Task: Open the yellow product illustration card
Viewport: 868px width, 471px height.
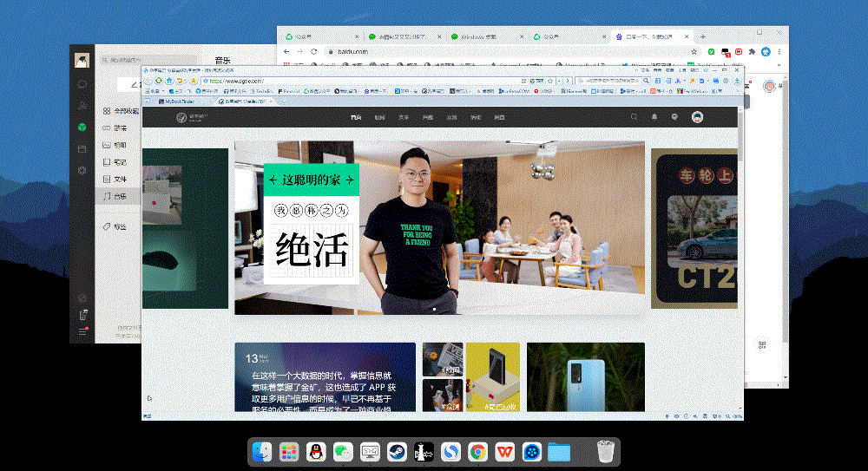Action: [493, 377]
